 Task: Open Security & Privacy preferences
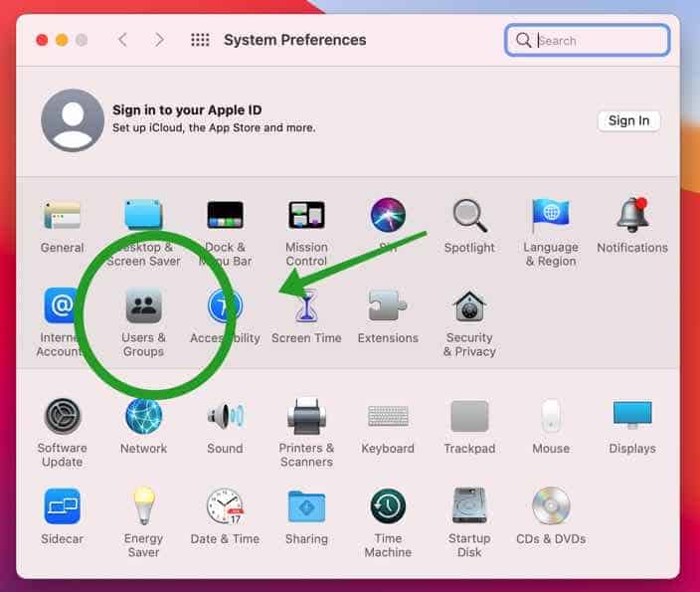tap(469, 305)
